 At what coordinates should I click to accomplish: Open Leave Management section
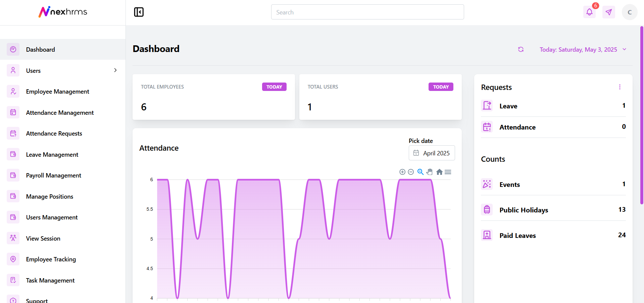tap(63, 154)
